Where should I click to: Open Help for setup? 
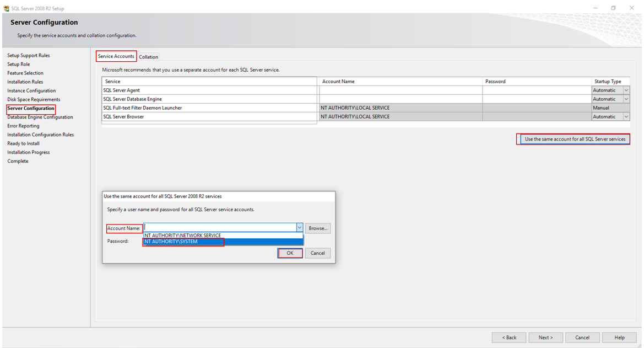(x=619, y=338)
